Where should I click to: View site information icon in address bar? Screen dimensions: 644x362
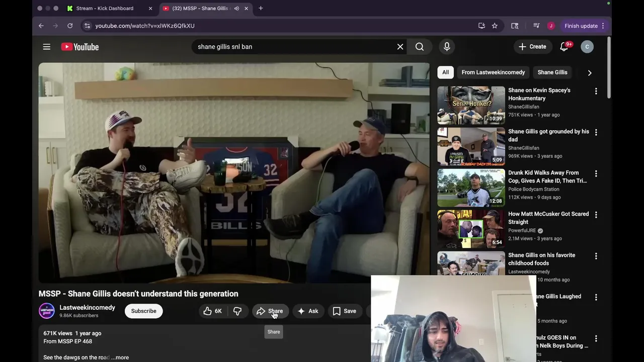pos(87,26)
